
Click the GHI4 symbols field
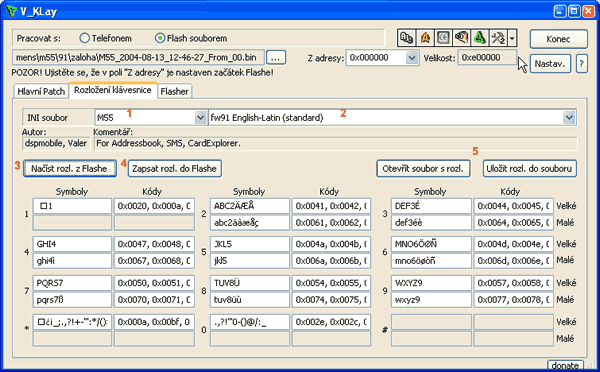tap(72, 244)
